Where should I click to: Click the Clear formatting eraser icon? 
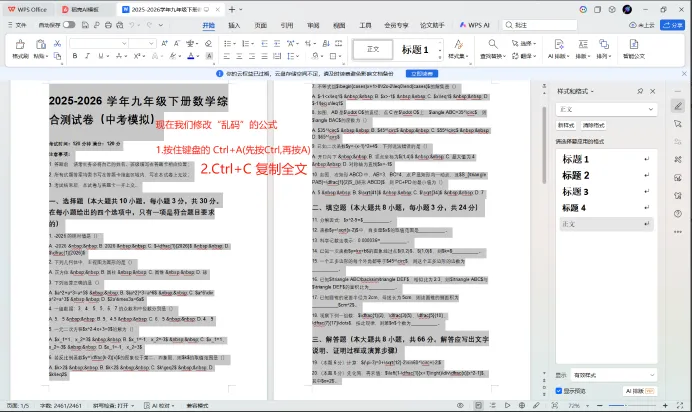coord(208,43)
